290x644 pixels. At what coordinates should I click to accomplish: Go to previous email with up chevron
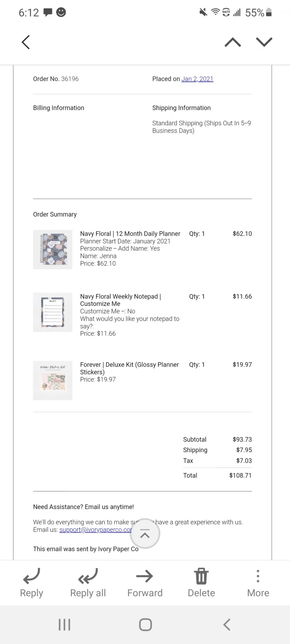[x=233, y=42]
